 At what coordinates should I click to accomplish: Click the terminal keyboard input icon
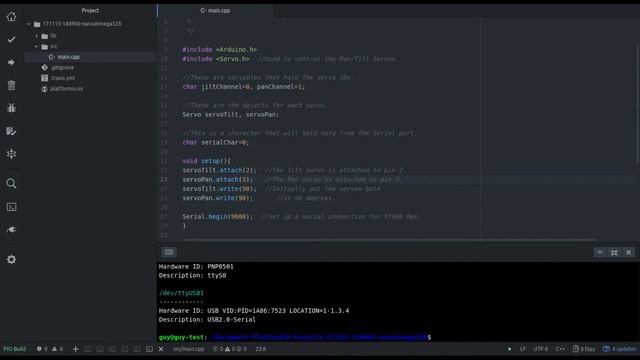tap(169, 252)
